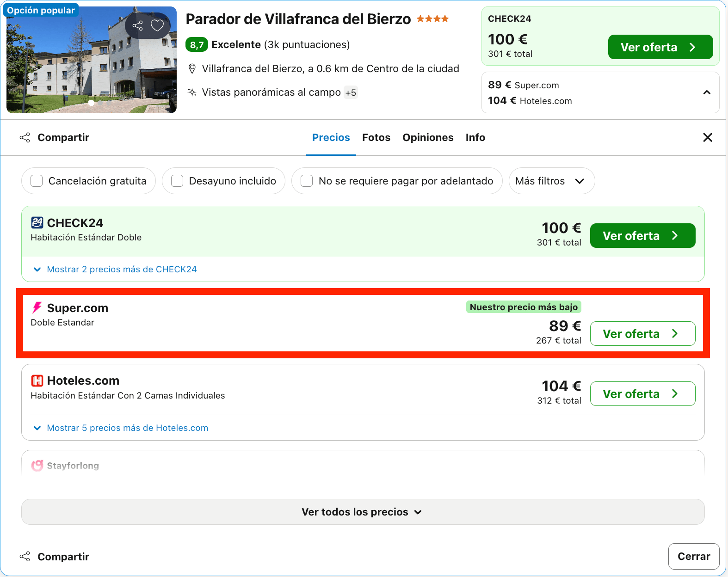Click the Hoteles.com logo icon

tap(37, 381)
